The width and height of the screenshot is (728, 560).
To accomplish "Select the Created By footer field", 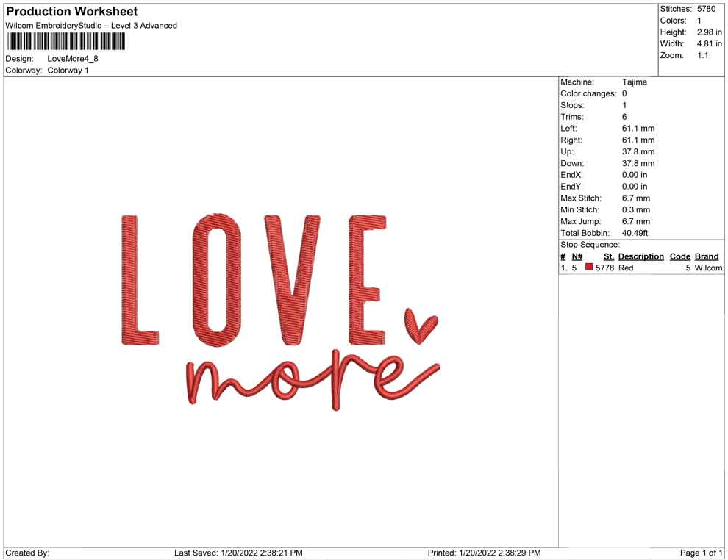I will 29,553.
